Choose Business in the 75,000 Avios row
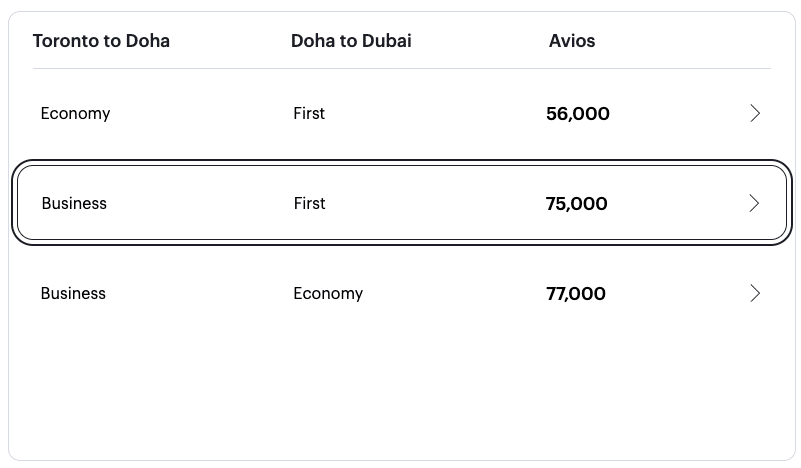801x468 pixels. (x=74, y=204)
